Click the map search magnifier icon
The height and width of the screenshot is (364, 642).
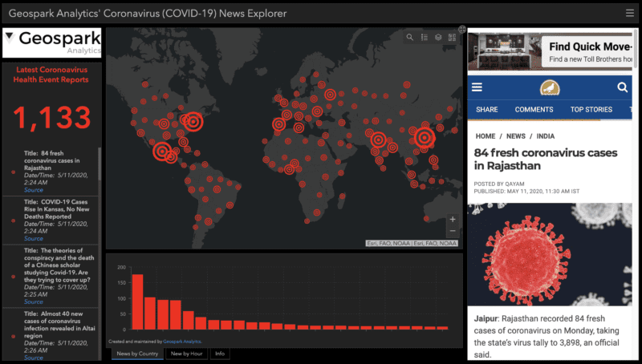coord(410,37)
